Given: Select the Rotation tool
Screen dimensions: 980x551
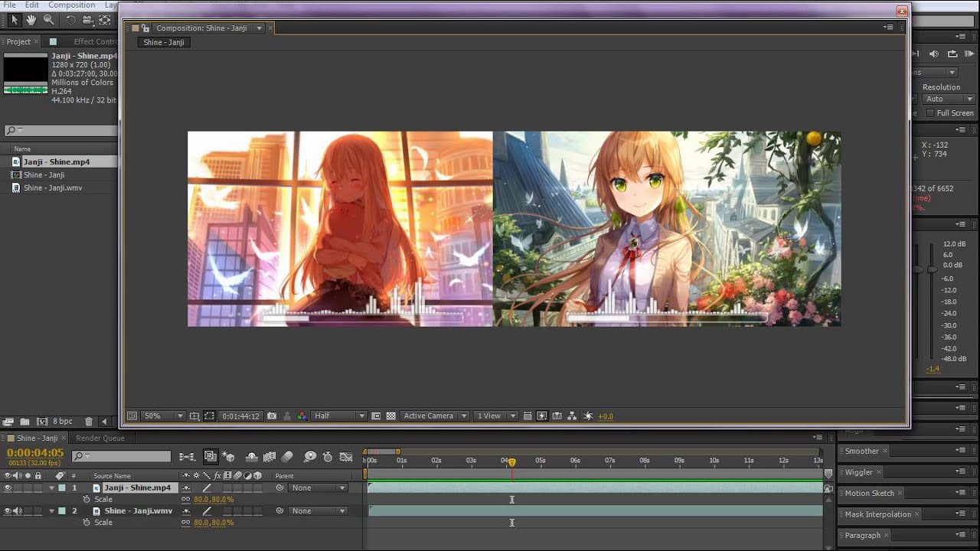Looking at the screenshot, I should [70, 20].
